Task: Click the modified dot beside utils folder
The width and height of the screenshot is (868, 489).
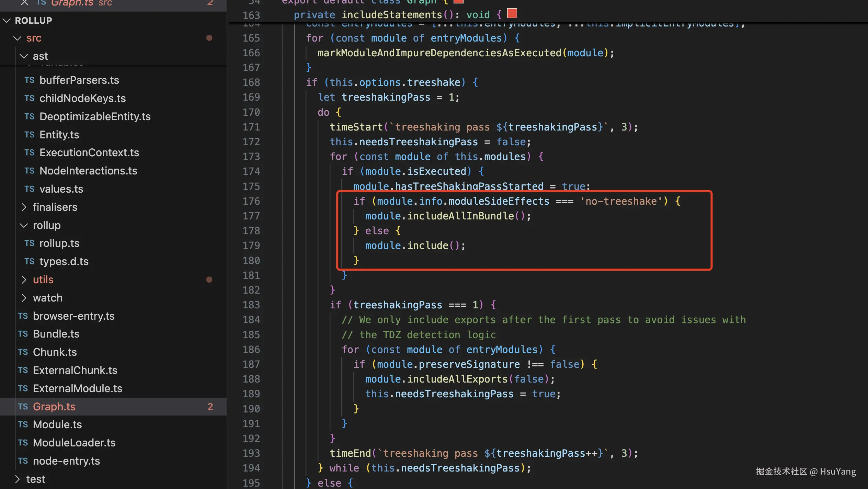Action: [x=209, y=280]
